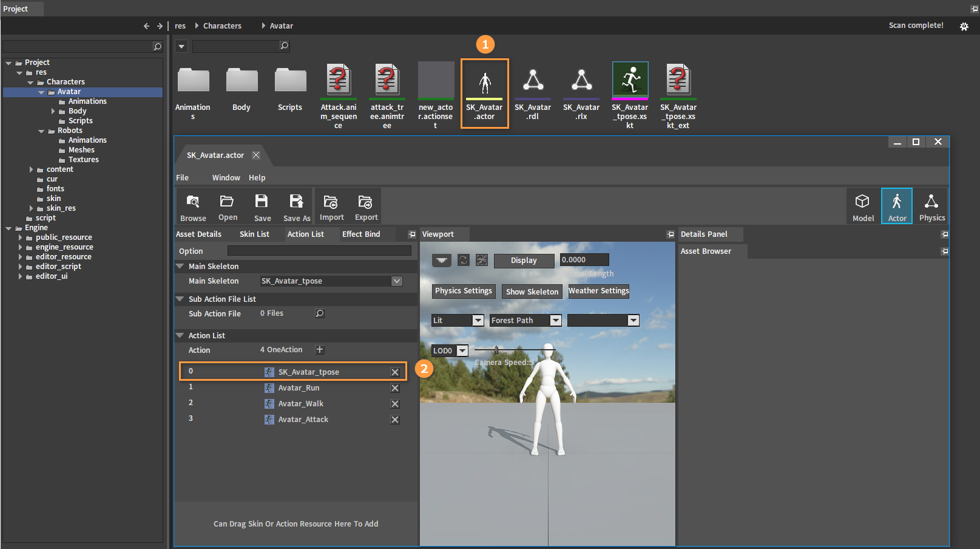Open the Help menu
The width and height of the screenshot is (980, 549).
point(257,178)
